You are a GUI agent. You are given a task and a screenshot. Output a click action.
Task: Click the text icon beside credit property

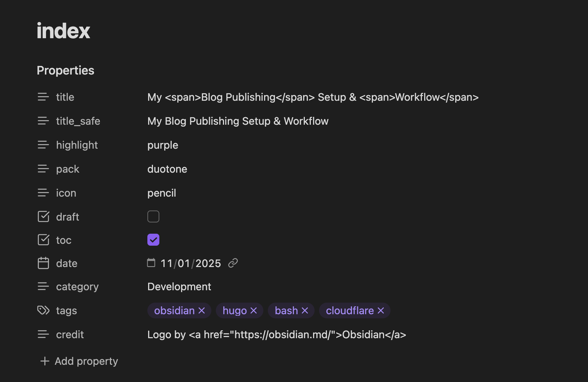(43, 334)
